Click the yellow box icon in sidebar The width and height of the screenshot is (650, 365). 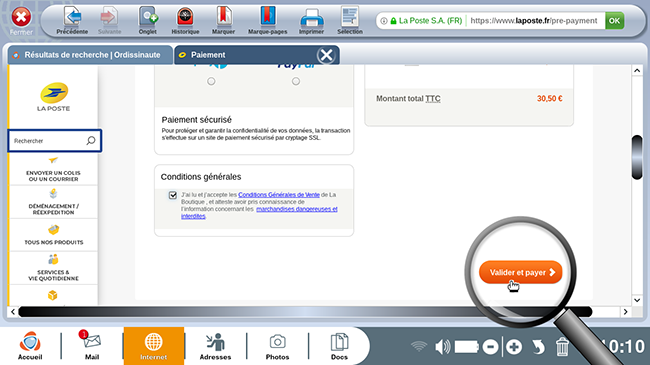click(53, 295)
